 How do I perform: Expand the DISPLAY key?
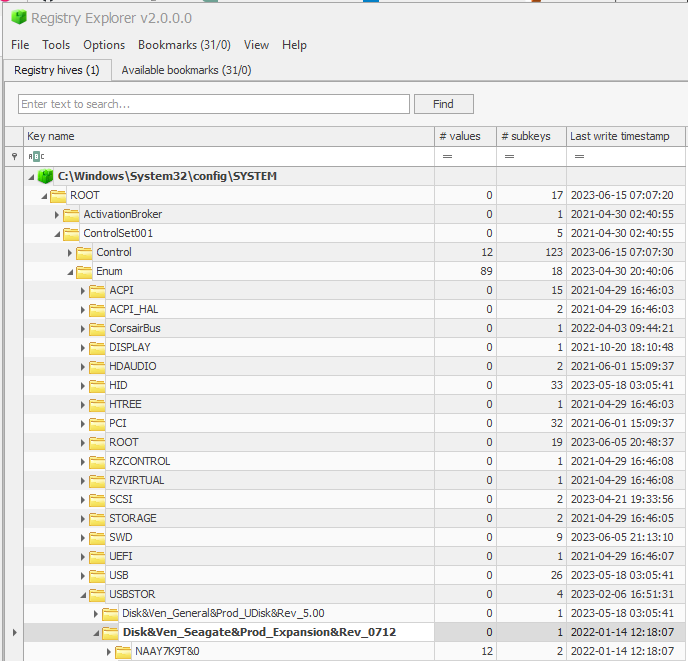point(82,348)
